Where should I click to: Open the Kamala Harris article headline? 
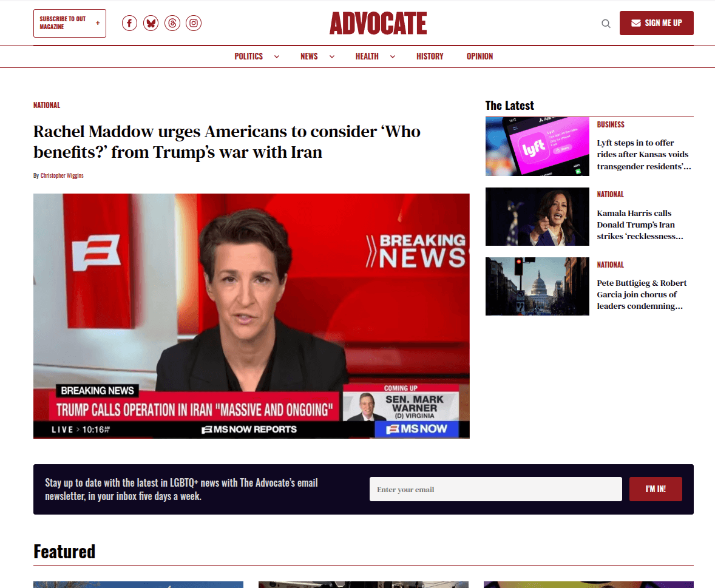tap(641, 225)
